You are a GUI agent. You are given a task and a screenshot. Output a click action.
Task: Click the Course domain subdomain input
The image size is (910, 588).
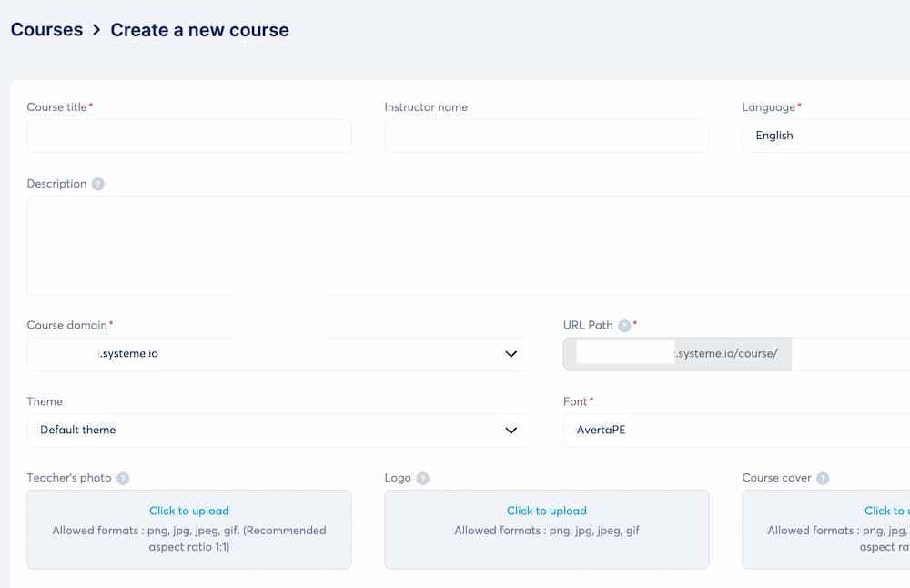tap(73, 353)
